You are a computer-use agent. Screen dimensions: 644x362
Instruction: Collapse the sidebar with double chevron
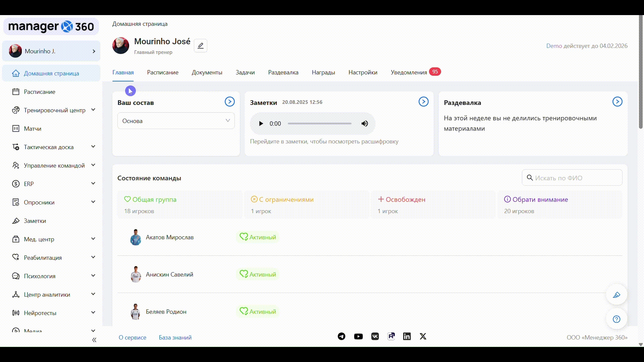94,340
